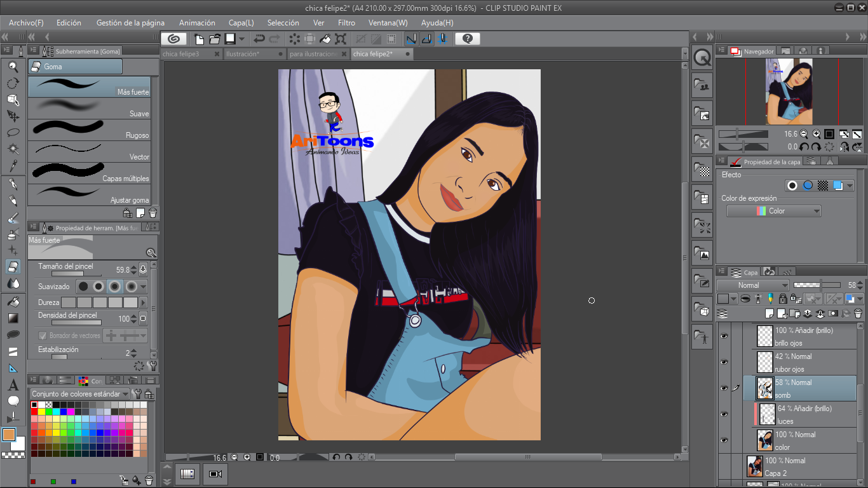Delete layer with trash icon in Capa panel
The height and width of the screenshot is (488, 868).
(x=858, y=313)
